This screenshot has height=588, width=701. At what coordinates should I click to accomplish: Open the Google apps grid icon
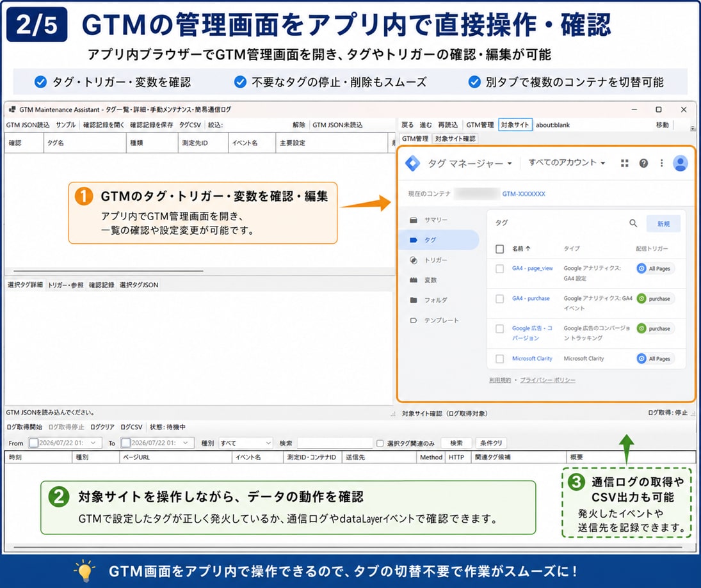625,164
